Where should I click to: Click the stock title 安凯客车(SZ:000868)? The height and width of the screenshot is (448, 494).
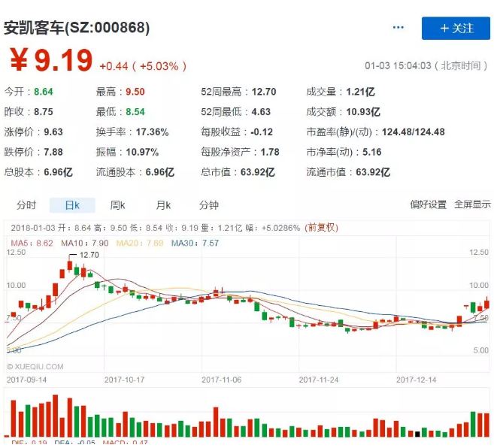77,28
